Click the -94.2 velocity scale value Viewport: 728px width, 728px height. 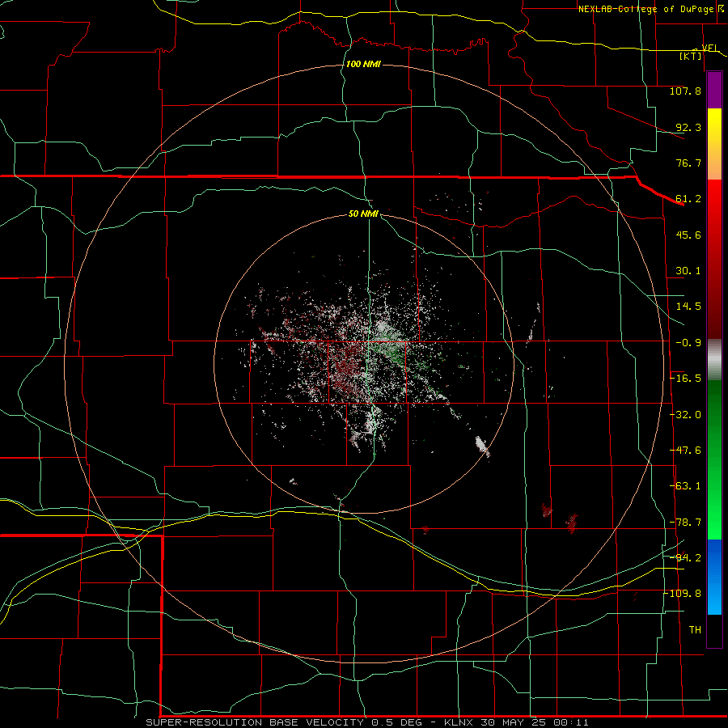click(x=685, y=558)
